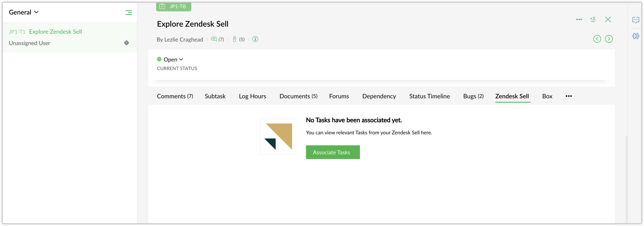Open the Bugs (2) tab

pos(473,96)
